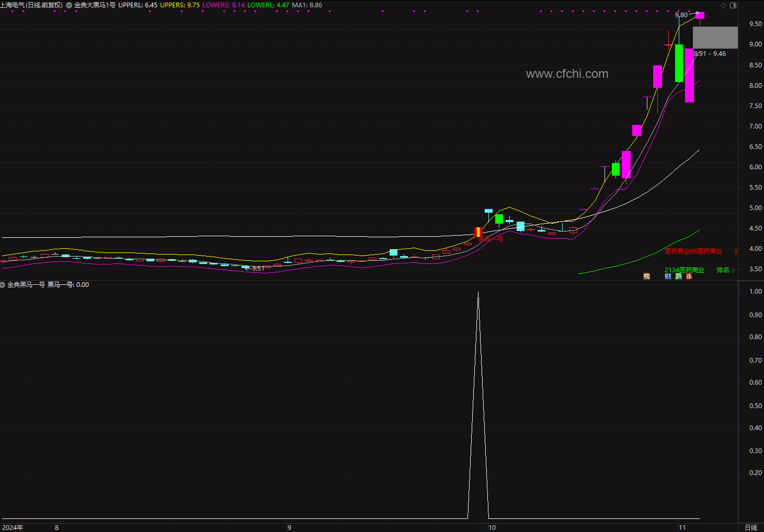This screenshot has height=532, width=764.
Task: Click the green 跌 event marker
Action: [679, 276]
